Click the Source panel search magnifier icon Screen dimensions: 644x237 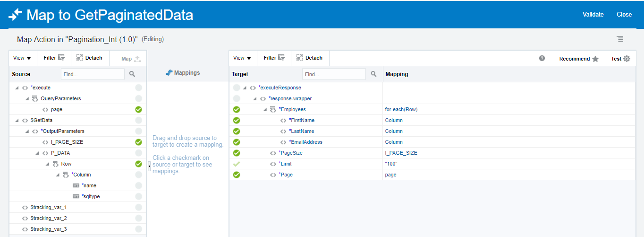pyautogui.click(x=132, y=74)
